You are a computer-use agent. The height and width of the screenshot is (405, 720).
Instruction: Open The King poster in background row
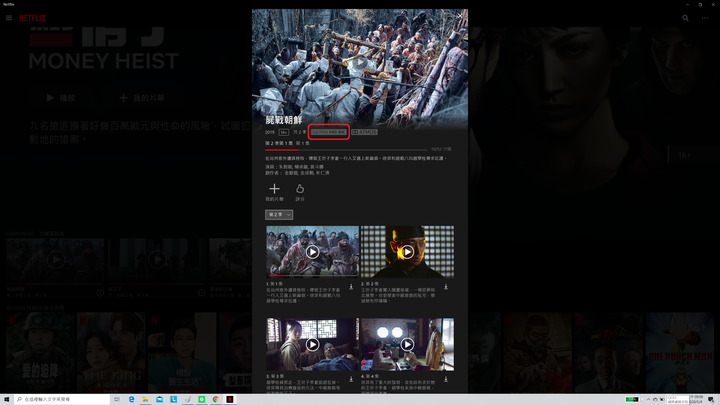pyautogui.click(x=111, y=352)
